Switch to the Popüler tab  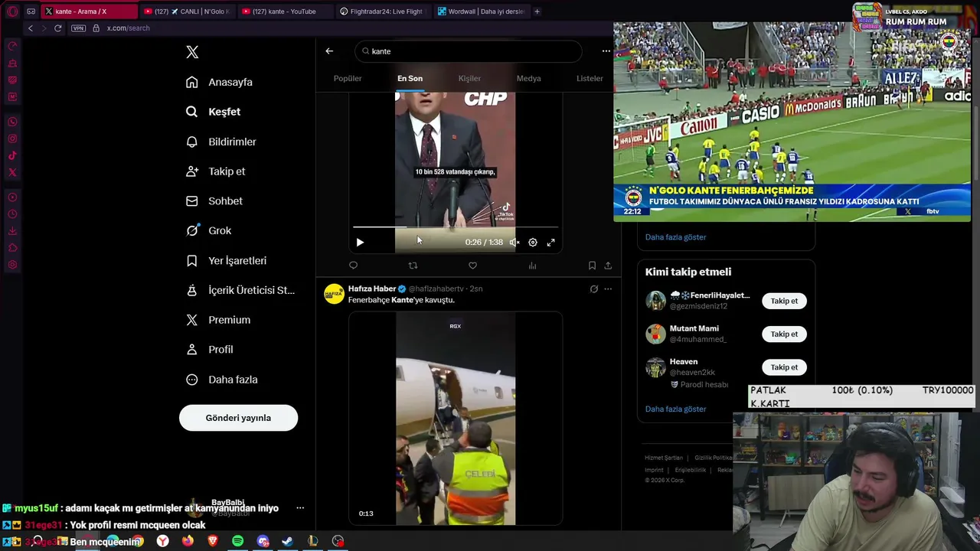pyautogui.click(x=348, y=78)
